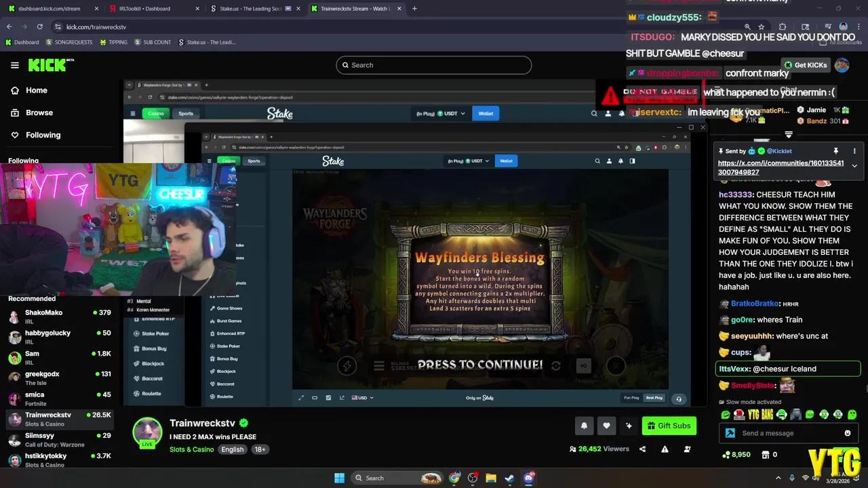Turn on notifications bell for Trainwreckstv
Viewport: 868px width, 488px height.
coord(584,426)
